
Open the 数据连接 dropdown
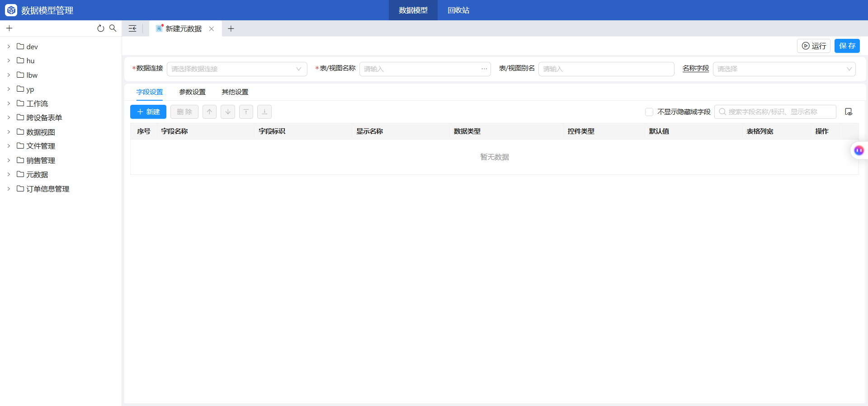(x=237, y=69)
